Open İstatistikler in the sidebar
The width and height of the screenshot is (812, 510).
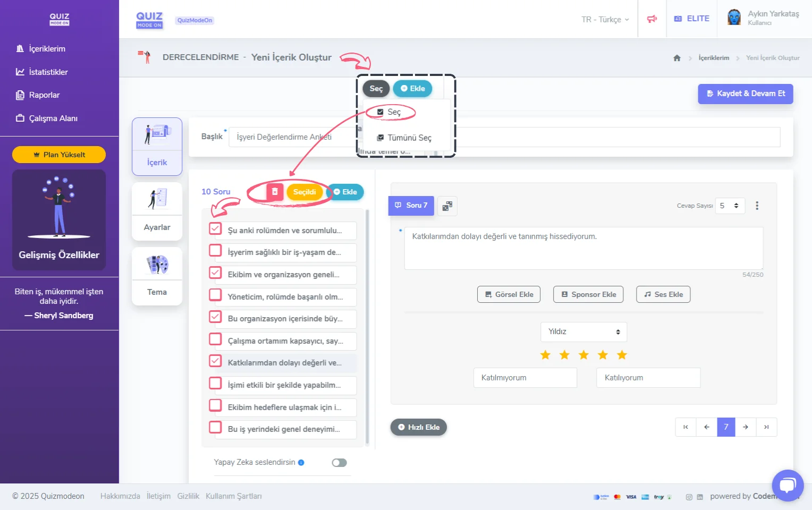pyautogui.click(x=48, y=72)
